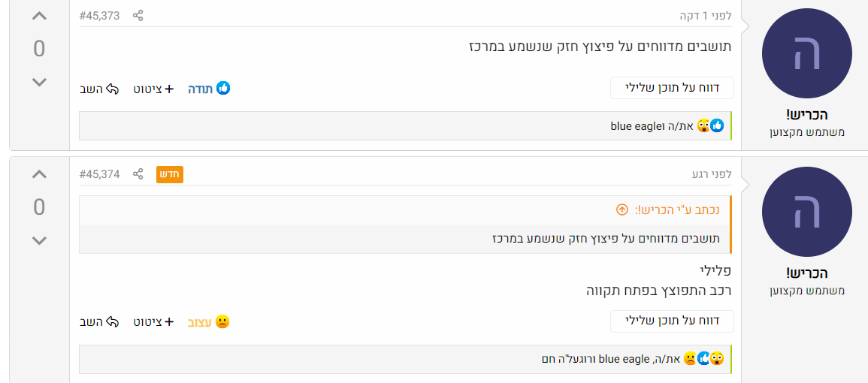Add post #45,374 to multi-quote (ציטוט)
Screen dimensions: 868x383
pyautogui.click(x=153, y=322)
